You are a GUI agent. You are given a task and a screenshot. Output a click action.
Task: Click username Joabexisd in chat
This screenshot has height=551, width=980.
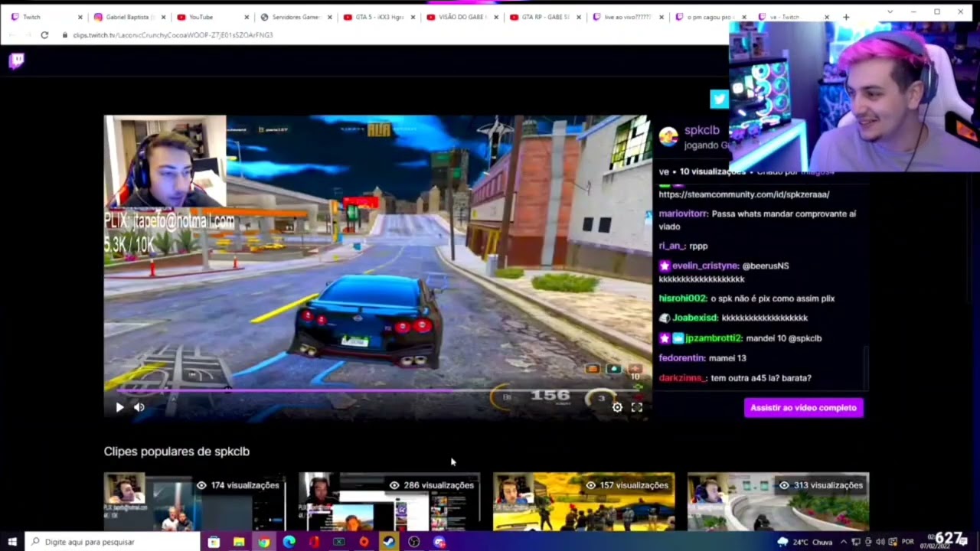[x=694, y=318]
